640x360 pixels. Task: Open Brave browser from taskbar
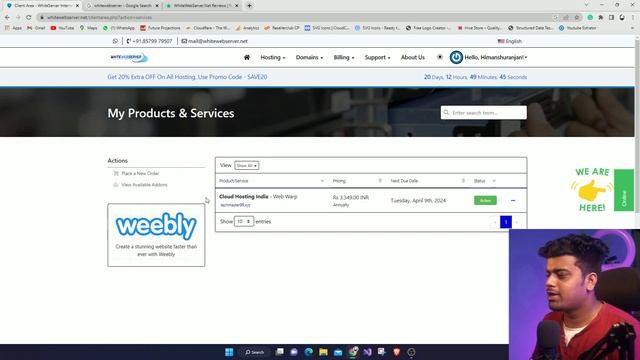[396, 352]
